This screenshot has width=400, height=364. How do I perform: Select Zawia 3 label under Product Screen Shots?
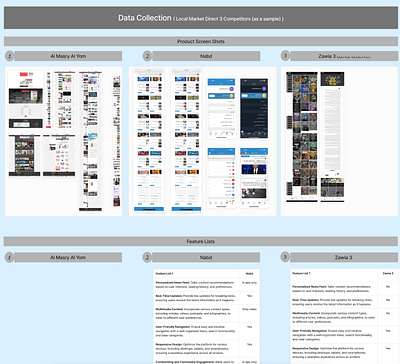pos(344,56)
